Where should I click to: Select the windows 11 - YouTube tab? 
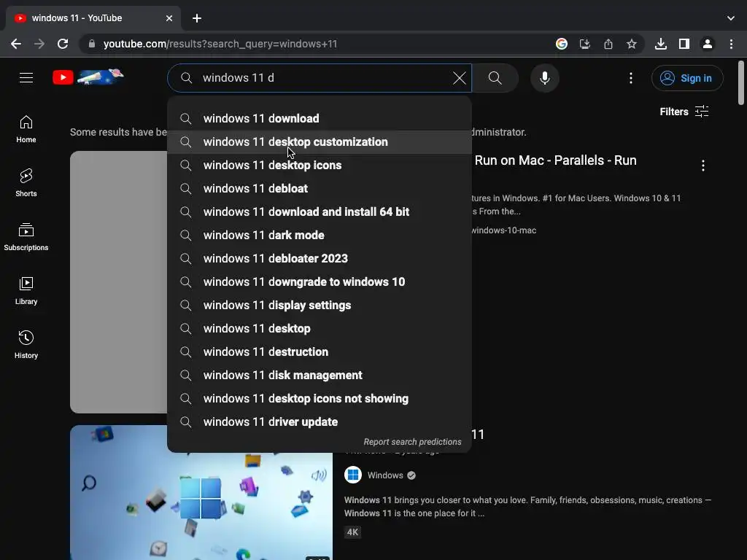pos(93,18)
